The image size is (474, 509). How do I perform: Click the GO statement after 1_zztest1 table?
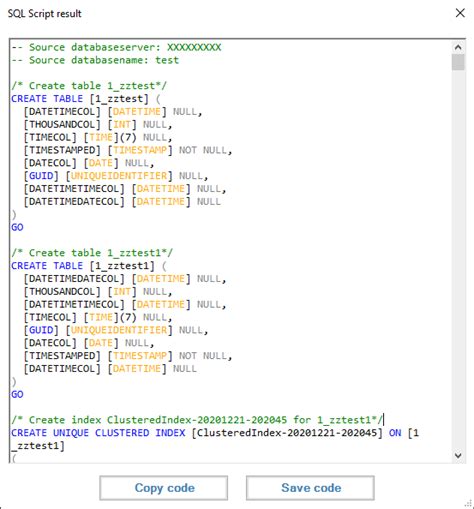(17, 394)
